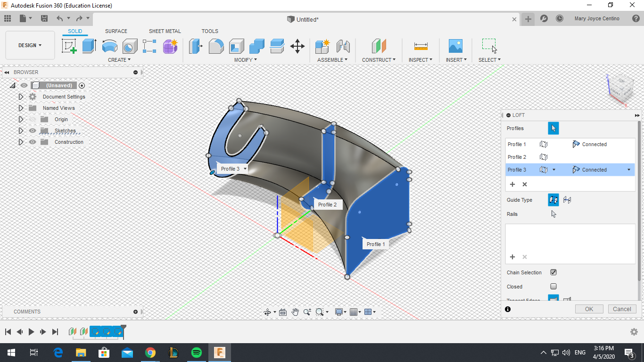The width and height of the screenshot is (644, 362).
Task: Expand the Document Settings tree item
Action: coord(21,96)
